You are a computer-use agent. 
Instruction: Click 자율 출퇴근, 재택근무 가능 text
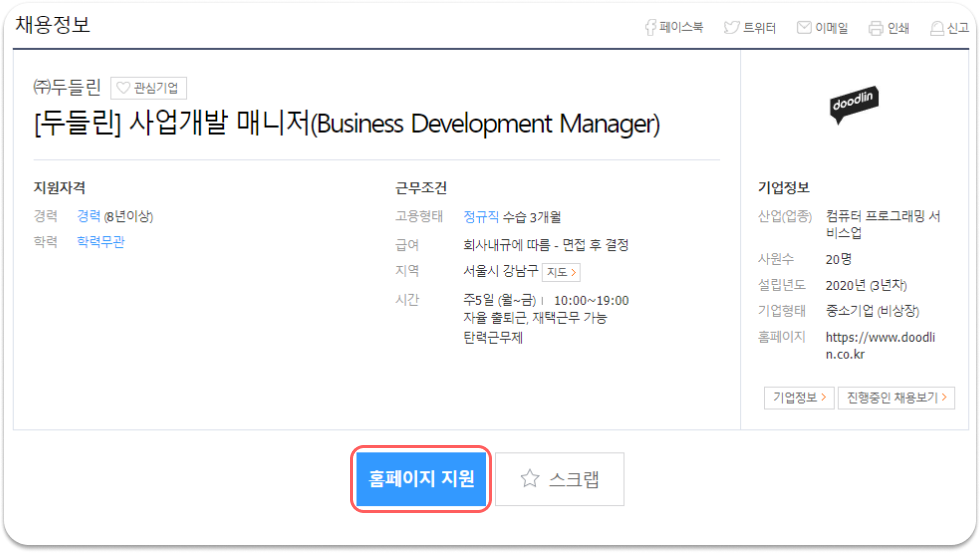535,318
